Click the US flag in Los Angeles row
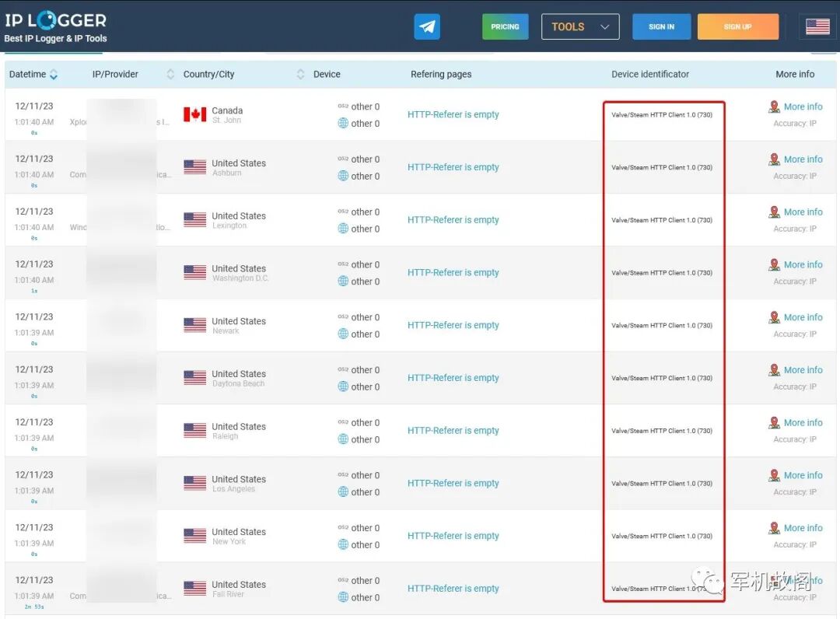840x619 pixels. tap(194, 483)
